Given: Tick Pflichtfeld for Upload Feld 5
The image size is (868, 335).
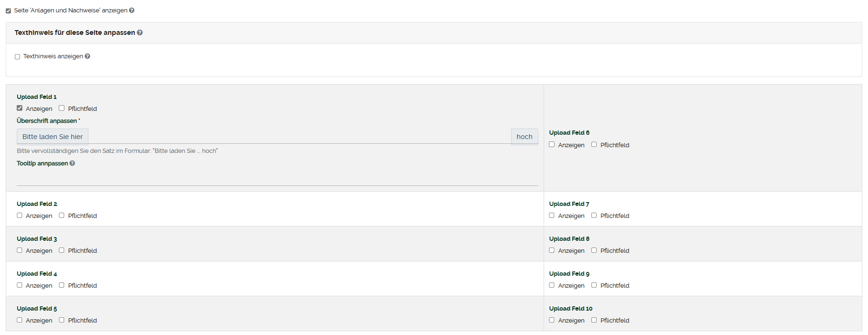Looking at the screenshot, I should click(62, 320).
